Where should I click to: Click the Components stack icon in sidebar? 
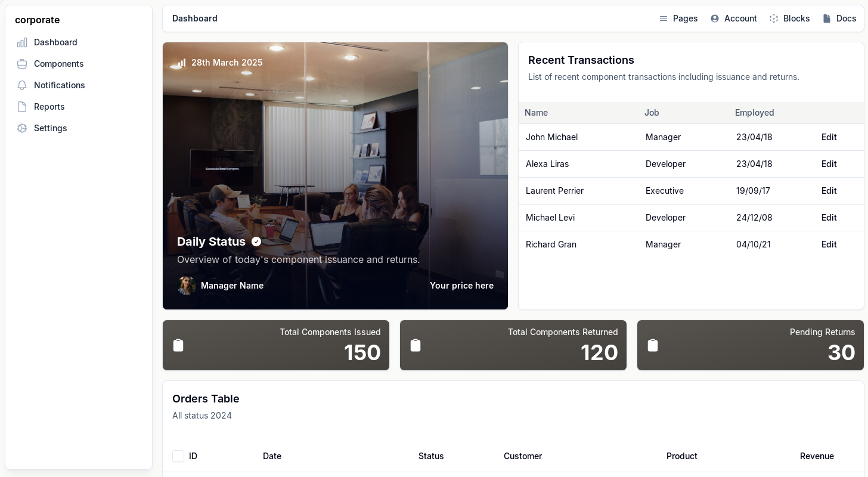(x=22, y=64)
